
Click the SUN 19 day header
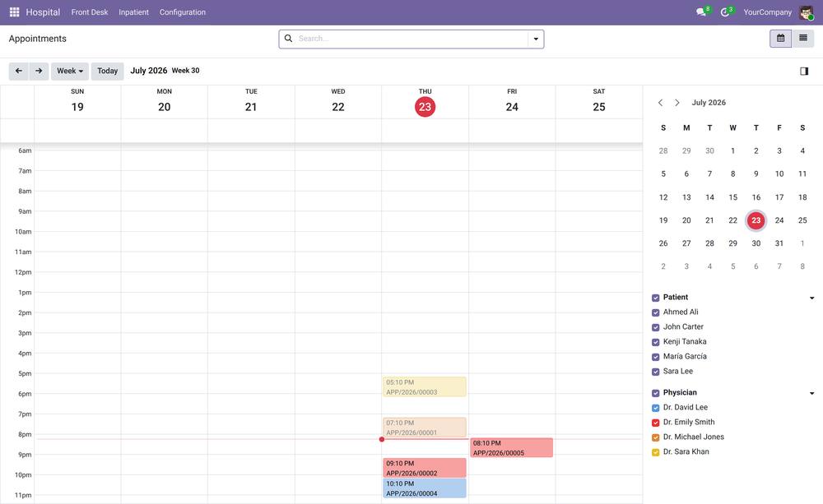point(77,101)
